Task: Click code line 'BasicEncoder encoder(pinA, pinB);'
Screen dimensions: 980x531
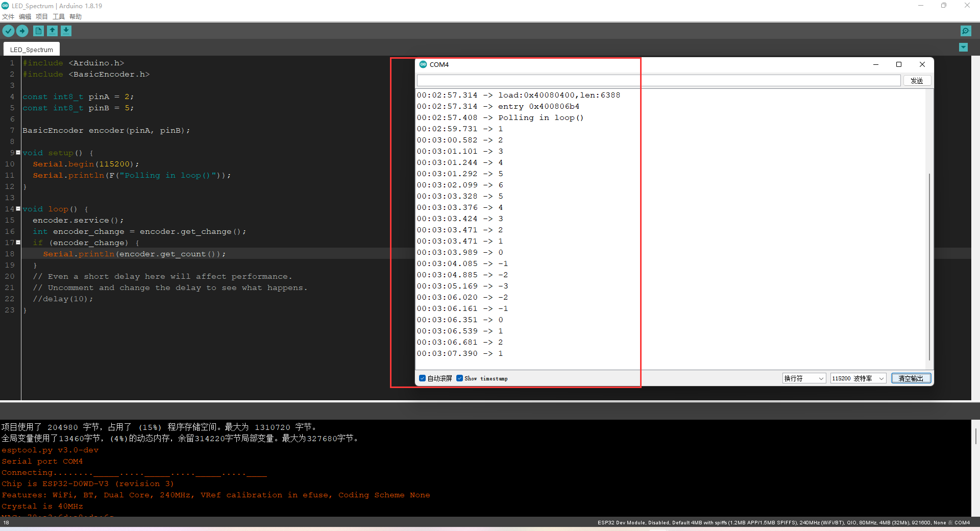Action: [106, 131]
